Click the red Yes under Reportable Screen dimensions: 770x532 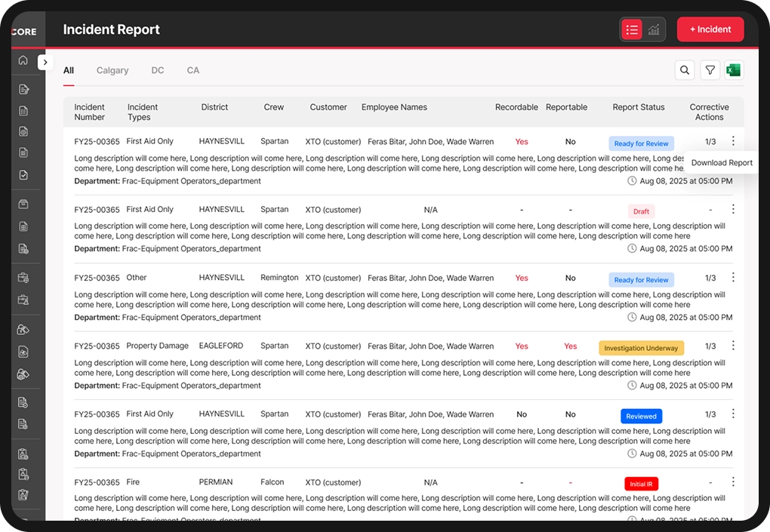click(570, 346)
